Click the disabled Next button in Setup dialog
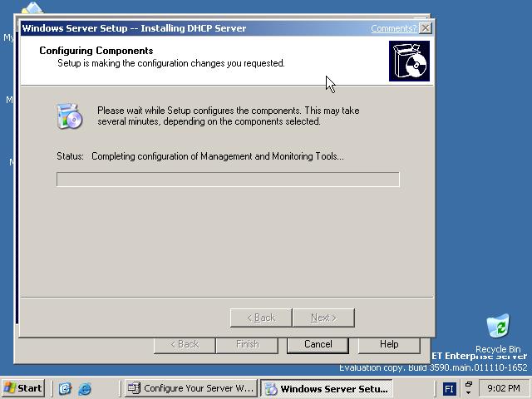 tap(323, 318)
